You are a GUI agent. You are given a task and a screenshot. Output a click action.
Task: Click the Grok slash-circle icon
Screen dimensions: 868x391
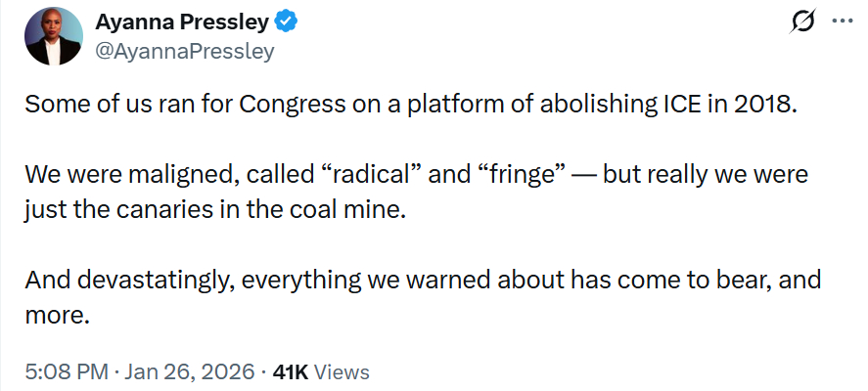point(801,22)
